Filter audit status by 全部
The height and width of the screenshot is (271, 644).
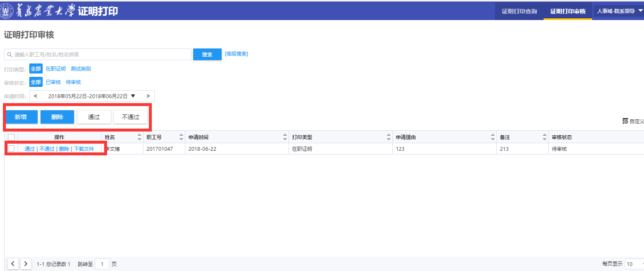(x=36, y=82)
